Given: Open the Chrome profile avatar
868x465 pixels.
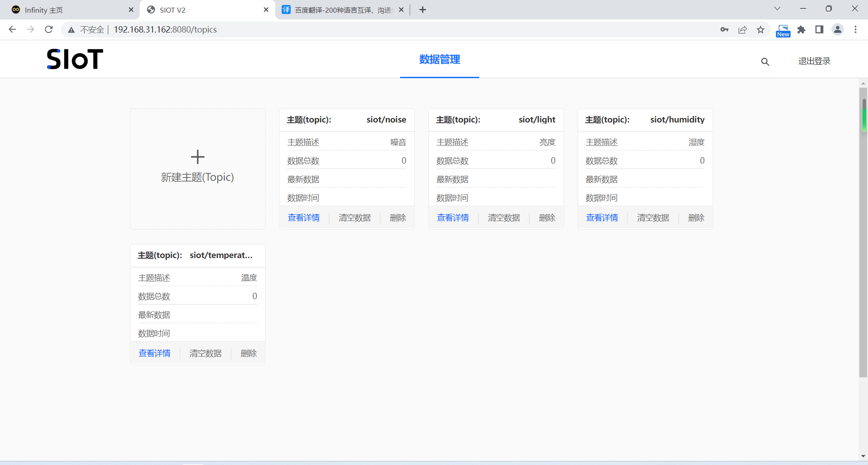Looking at the screenshot, I should [x=838, y=29].
